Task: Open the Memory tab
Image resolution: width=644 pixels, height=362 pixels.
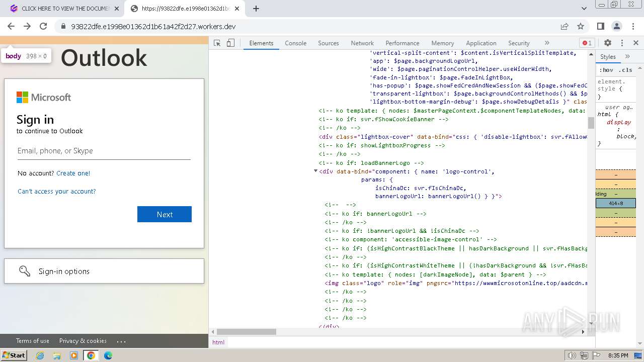Action: pos(443,43)
